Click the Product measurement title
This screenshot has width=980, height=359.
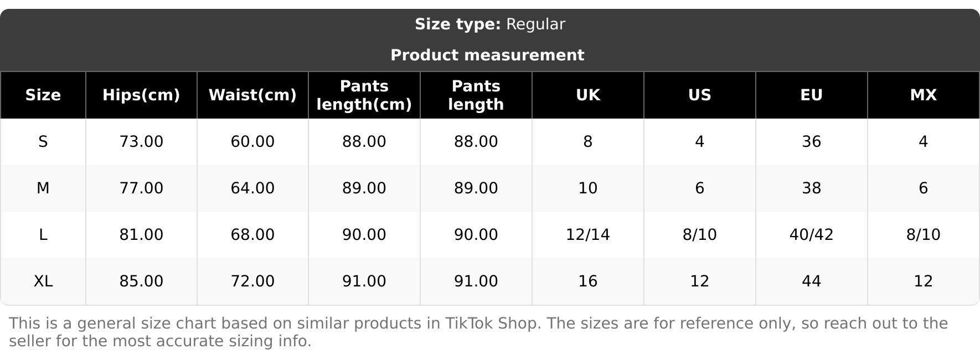click(x=487, y=55)
